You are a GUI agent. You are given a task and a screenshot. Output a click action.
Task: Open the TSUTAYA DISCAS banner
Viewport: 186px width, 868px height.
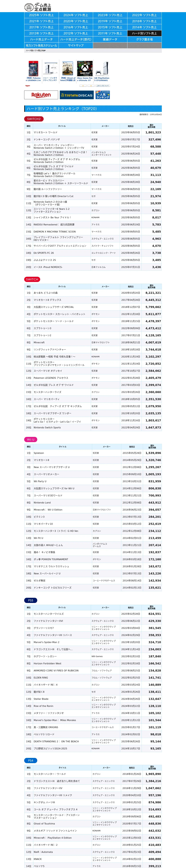point(77,95)
